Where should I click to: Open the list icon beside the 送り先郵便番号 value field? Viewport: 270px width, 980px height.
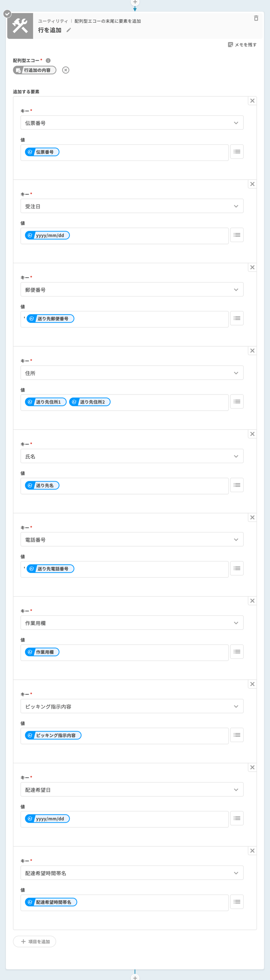tap(237, 318)
